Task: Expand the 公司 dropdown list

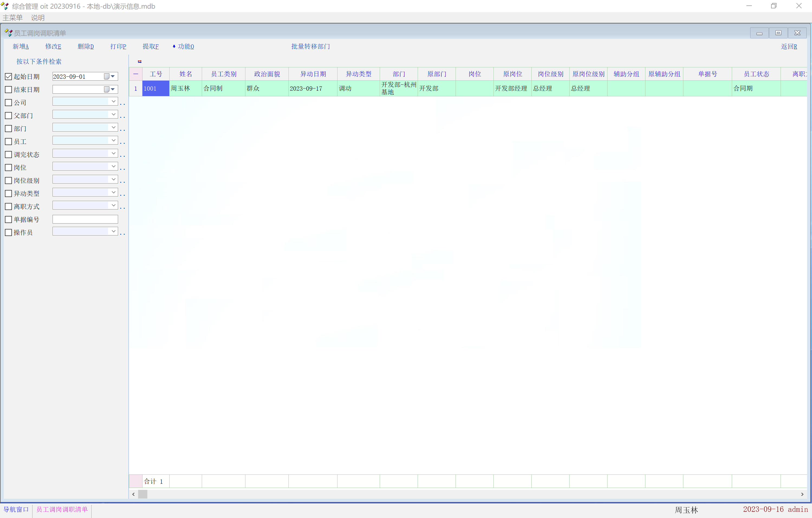Action: click(x=113, y=101)
